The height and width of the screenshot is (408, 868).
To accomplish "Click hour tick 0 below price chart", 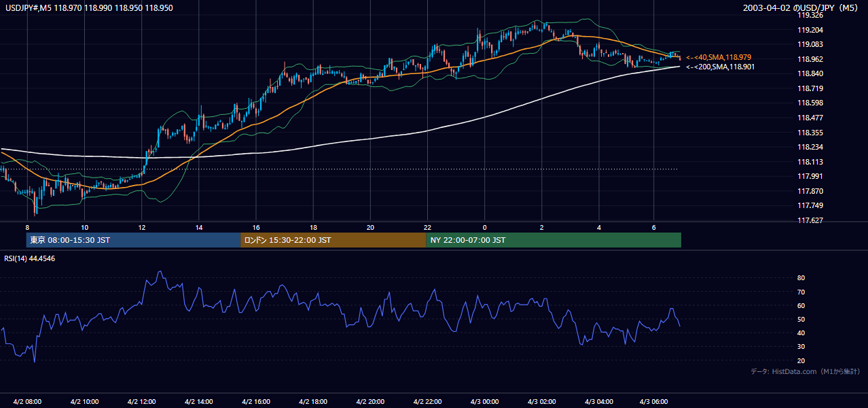I will [485, 227].
